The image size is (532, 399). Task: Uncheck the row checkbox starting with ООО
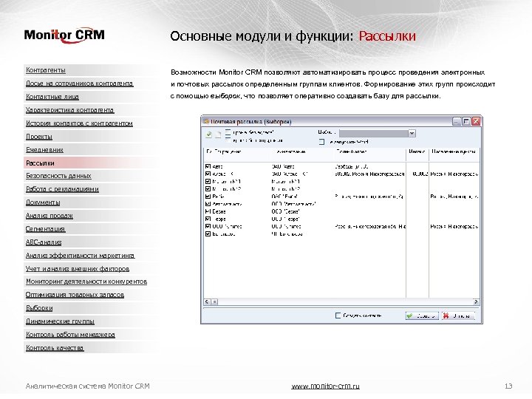coord(208,226)
